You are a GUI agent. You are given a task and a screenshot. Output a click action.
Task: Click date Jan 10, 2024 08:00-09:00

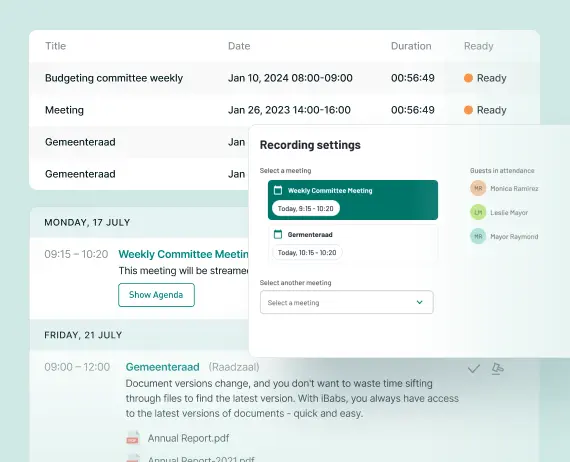(x=290, y=78)
